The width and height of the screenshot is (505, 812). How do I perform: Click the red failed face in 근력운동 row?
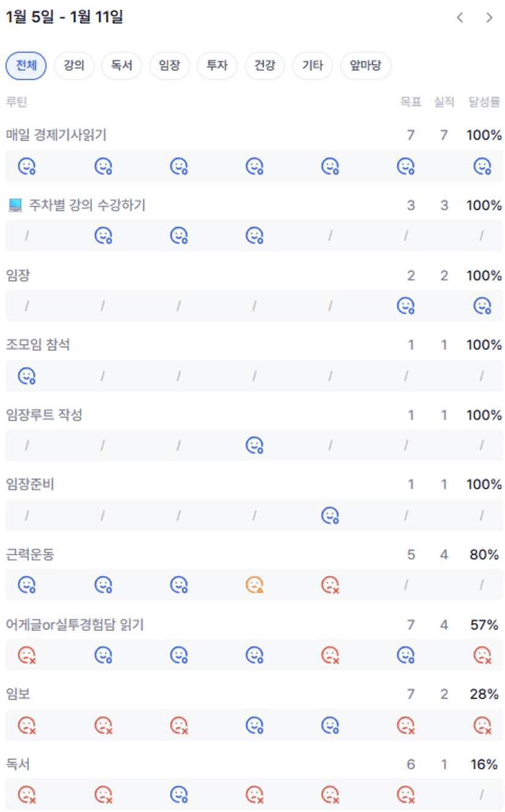[330, 585]
